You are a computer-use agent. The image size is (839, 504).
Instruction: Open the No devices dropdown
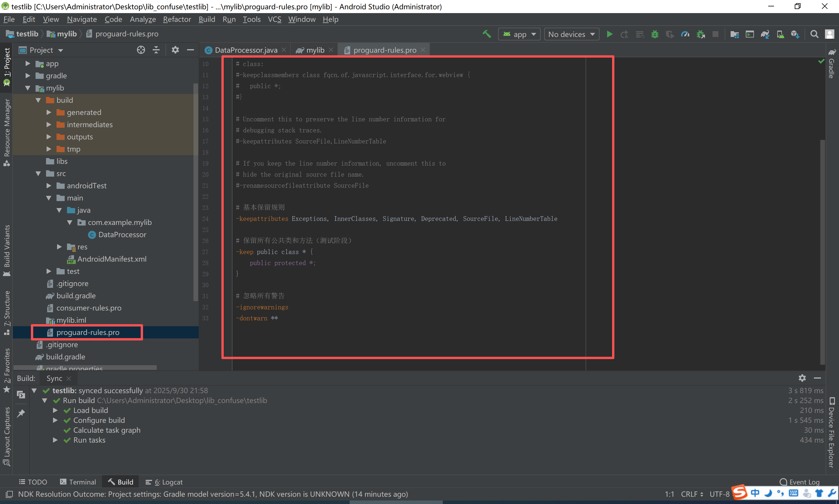571,34
